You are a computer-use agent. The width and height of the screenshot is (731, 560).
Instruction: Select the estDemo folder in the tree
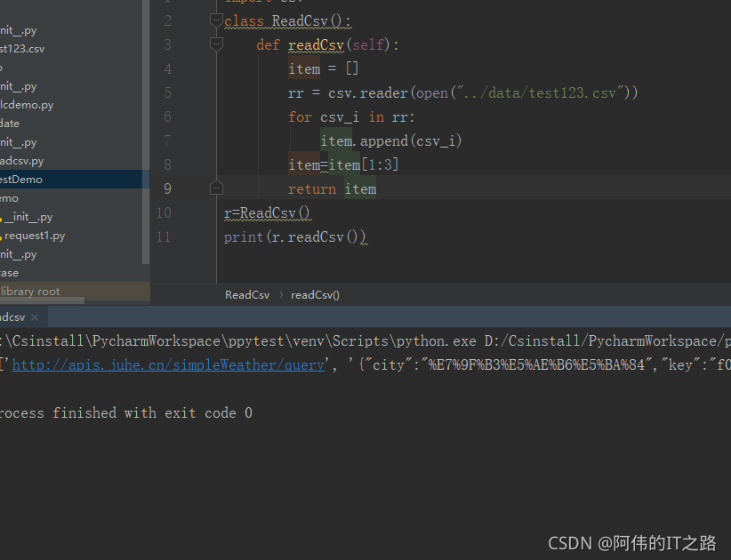click(75, 180)
